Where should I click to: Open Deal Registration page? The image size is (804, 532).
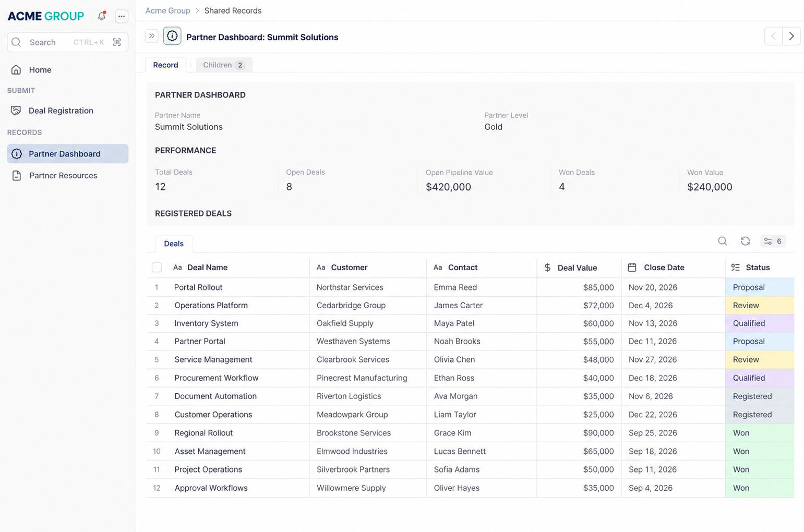click(x=61, y=111)
